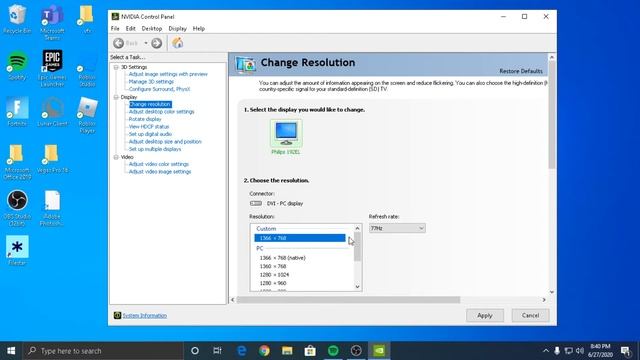640x360 pixels.
Task: Click the Cancel button
Action: pyautogui.click(x=530, y=316)
